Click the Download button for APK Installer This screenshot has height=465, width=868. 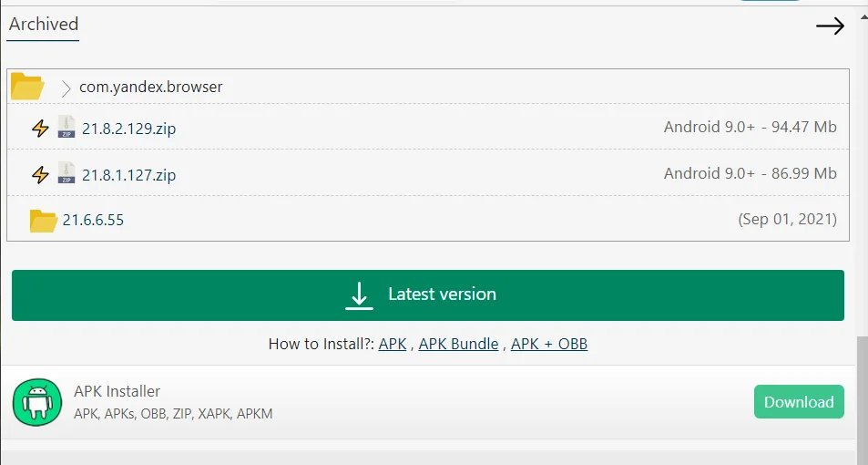coord(799,402)
